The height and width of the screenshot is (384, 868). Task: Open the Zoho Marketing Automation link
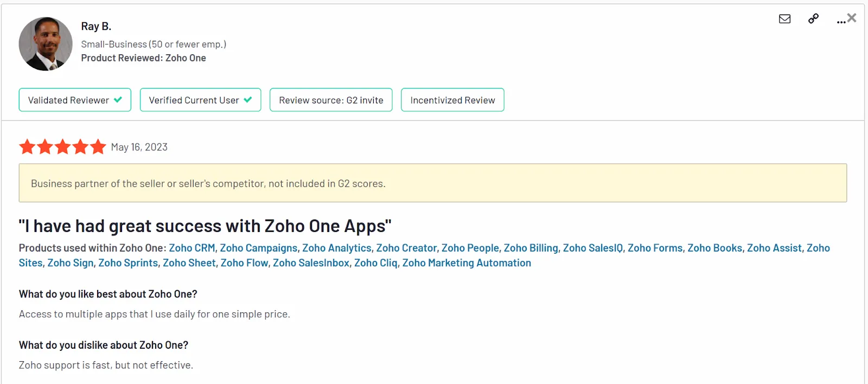(467, 263)
